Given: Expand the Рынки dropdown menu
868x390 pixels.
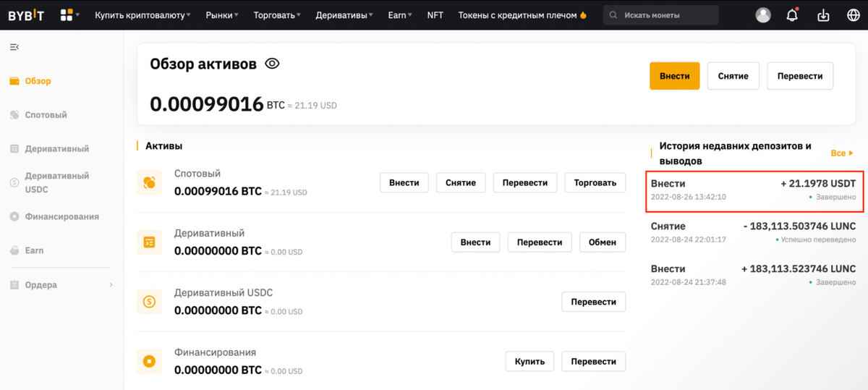Looking at the screenshot, I should tap(223, 14).
